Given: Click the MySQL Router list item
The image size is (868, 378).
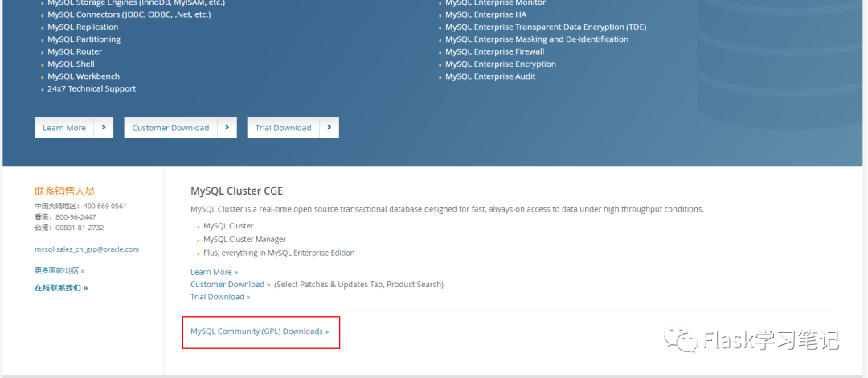Looking at the screenshot, I should (x=75, y=51).
